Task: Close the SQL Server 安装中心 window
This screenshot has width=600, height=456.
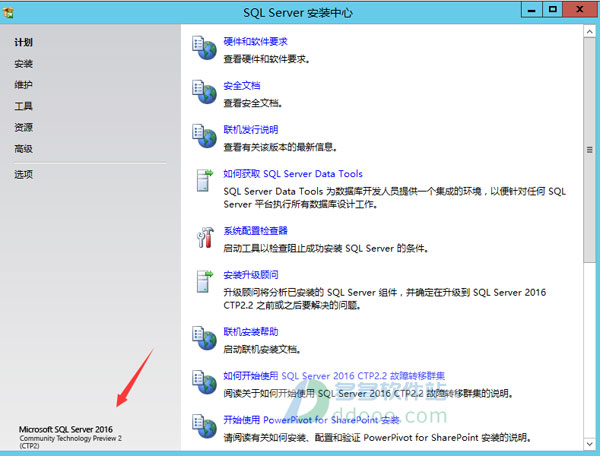Action: click(580, 10)
